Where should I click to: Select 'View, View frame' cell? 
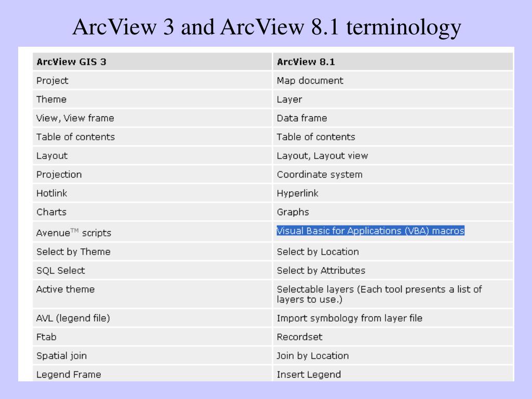[152, 118]
